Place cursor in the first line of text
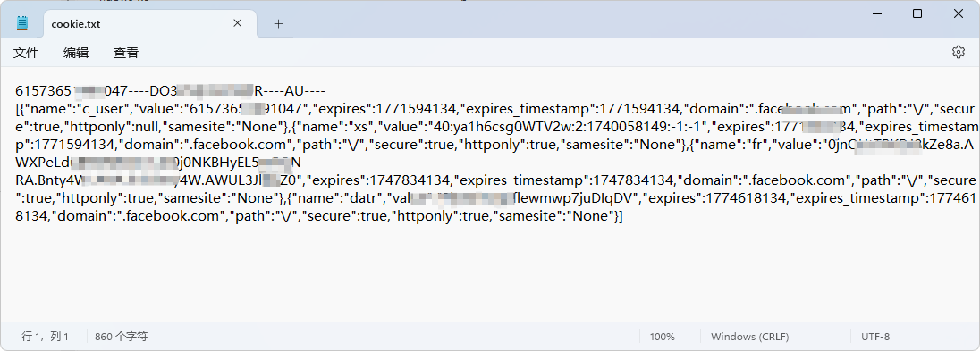The height and width of the screenshot is (351, 980). coord(170,91)
